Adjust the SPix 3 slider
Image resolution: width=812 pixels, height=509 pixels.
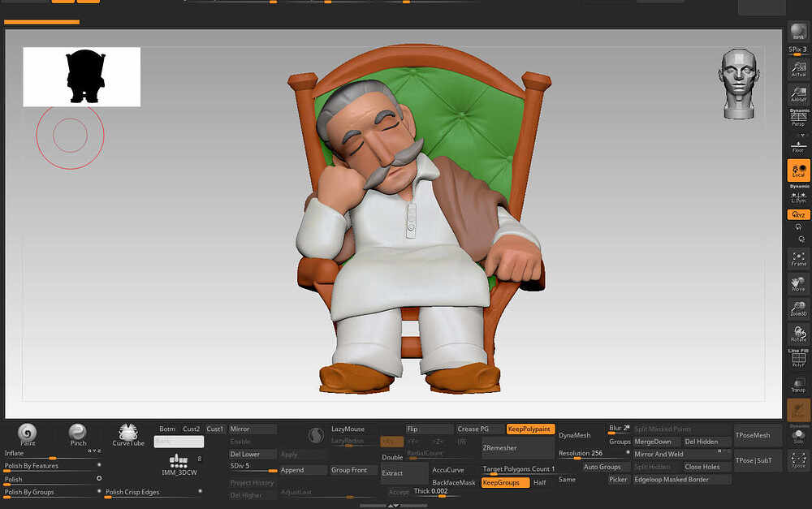(x=798, y=50)
